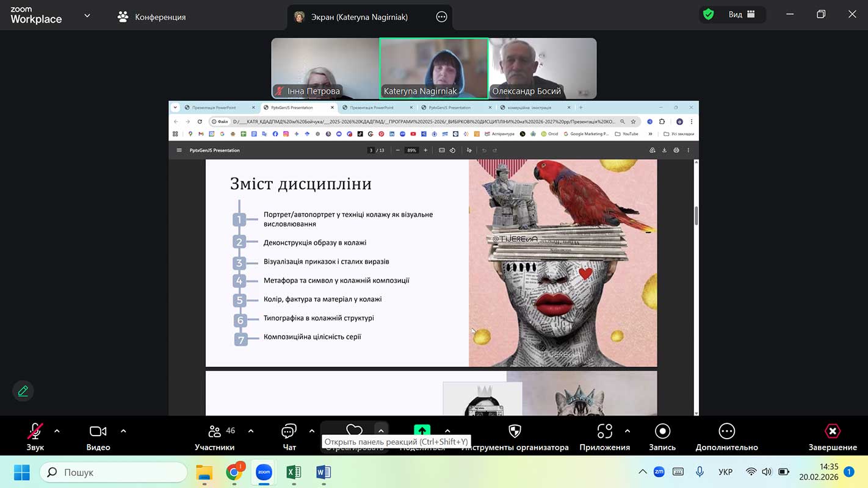The image size is (868, 488).
Task: Click the More options ellipsis icon
Action: (x=726, y=431)
